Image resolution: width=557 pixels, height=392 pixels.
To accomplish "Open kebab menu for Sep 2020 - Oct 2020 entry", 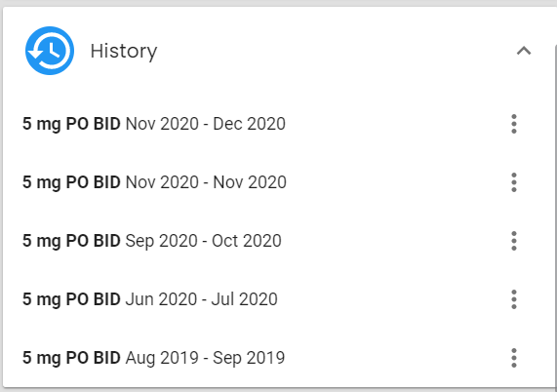I will [514, 241].
